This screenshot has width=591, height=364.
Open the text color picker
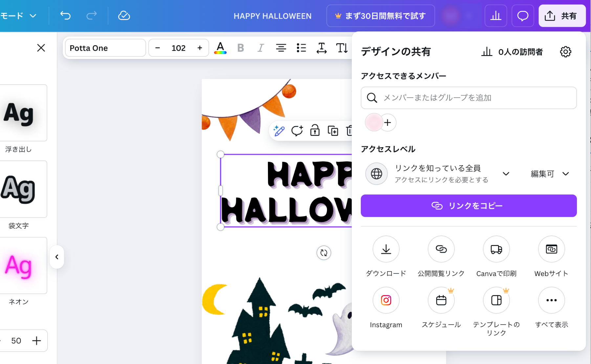(x=220, y=48)
